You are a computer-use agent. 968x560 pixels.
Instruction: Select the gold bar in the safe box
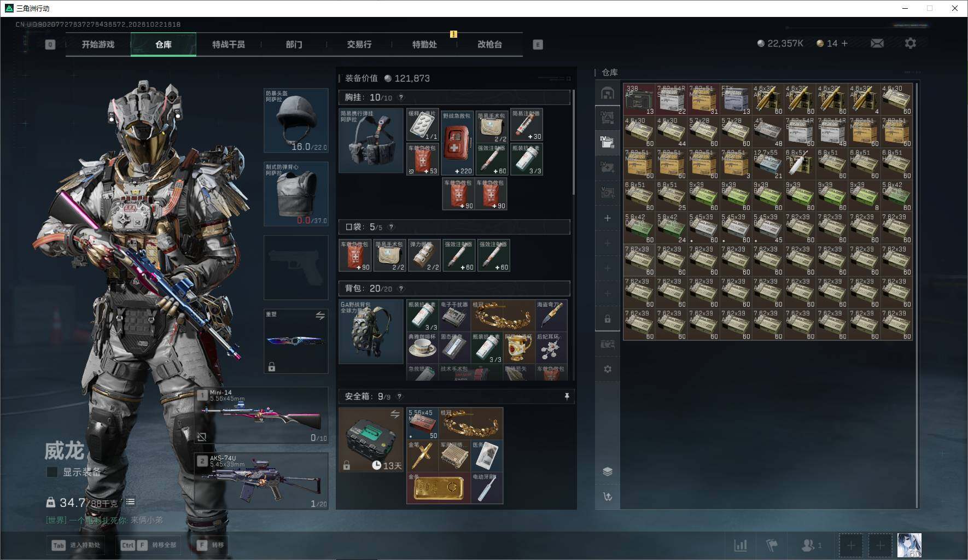pos(439,488)
